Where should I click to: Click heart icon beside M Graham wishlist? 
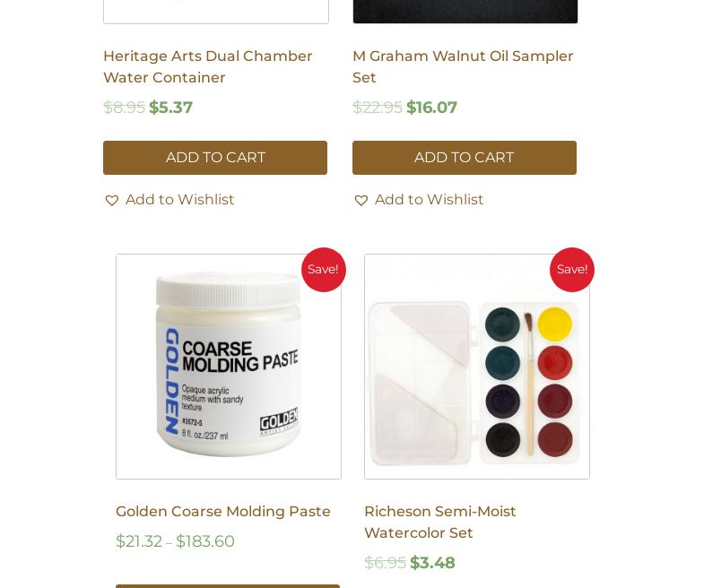361,200
